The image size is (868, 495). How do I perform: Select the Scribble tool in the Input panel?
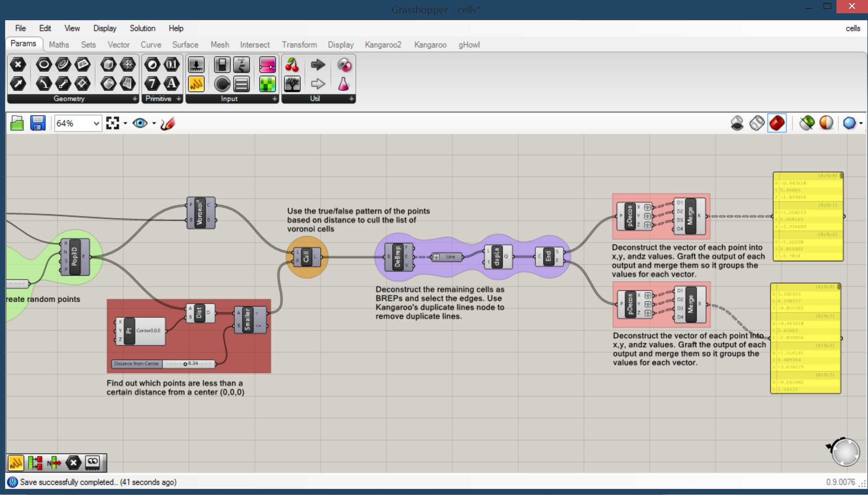196,84
